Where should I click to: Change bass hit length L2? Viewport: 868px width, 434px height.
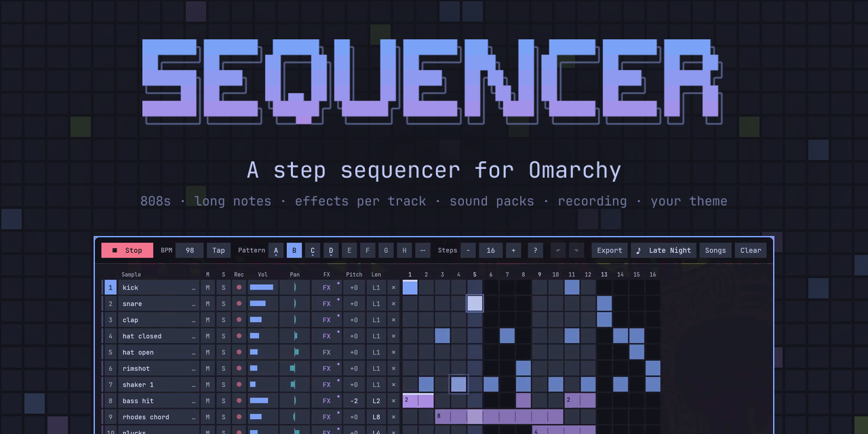[x=376, y=401]
